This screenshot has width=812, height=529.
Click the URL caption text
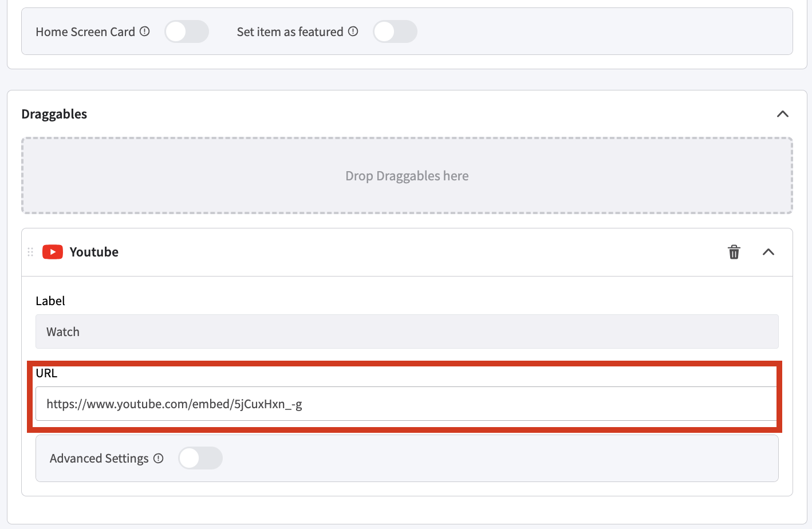pyautogui.click(x=46, y=373)
